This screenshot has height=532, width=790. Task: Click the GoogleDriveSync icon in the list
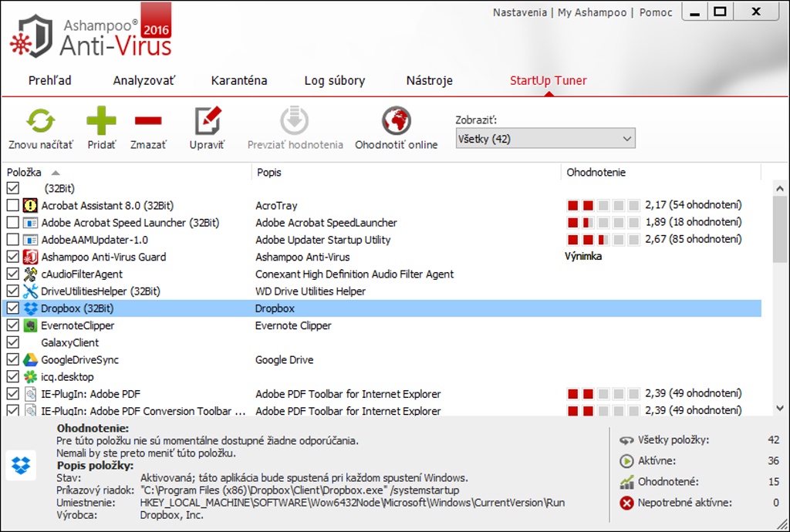coord(30,360)
